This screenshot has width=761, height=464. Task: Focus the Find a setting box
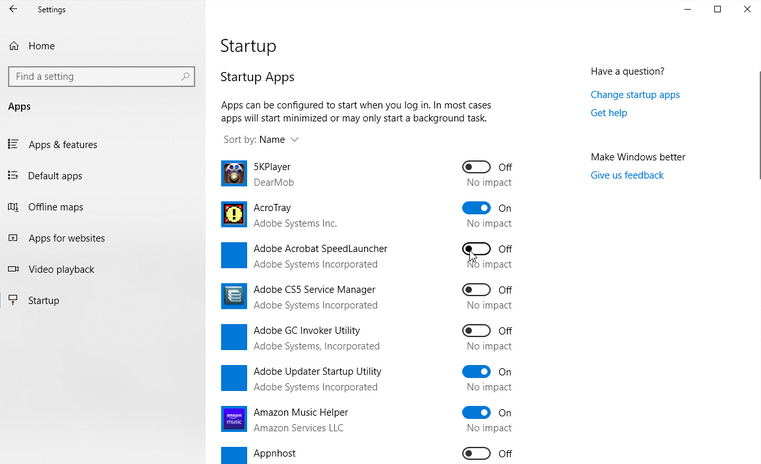101,76
